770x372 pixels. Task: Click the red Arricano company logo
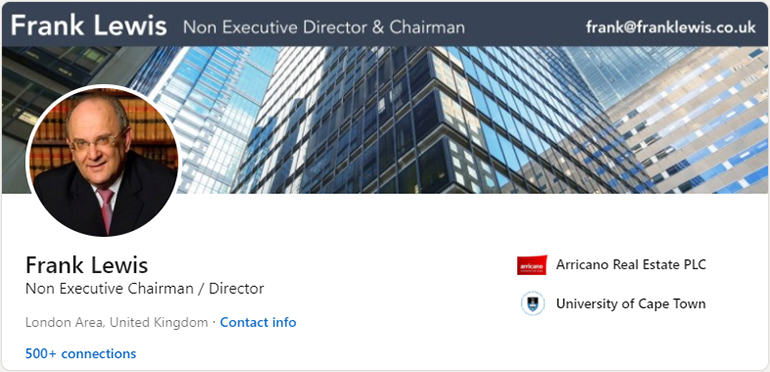click(x=532, y=265)
